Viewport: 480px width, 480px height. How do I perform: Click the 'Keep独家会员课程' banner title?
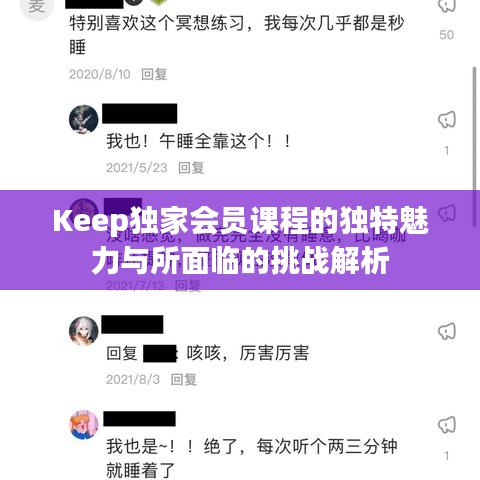(240, 240)
